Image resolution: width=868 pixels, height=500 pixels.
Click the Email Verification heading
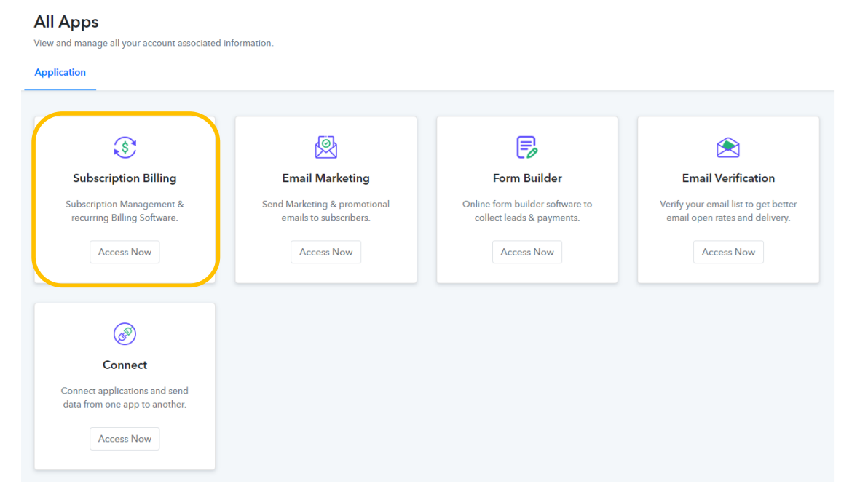728,178
